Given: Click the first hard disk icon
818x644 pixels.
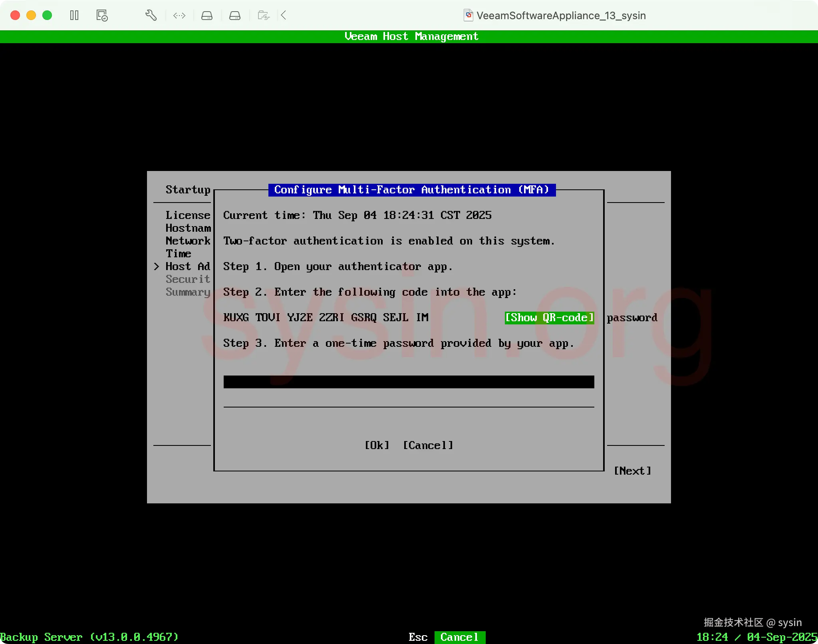Looking at the screenshot, I should click(x=207, y=16).
